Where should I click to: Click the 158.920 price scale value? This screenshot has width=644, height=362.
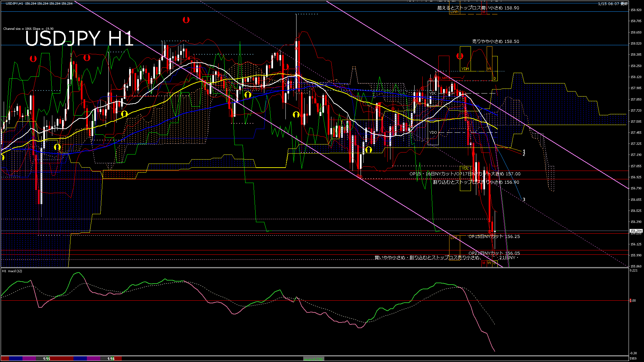pyautogui.click(x=636, y=10)
